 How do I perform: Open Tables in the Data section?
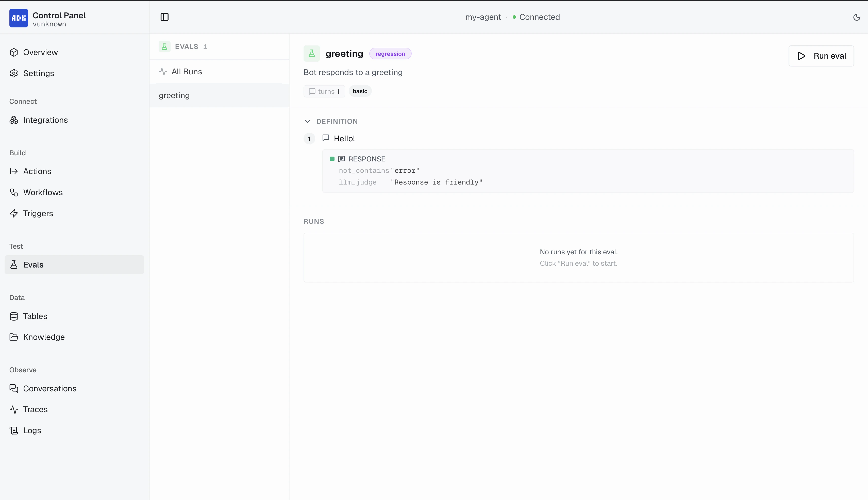[x=35, y=316]
